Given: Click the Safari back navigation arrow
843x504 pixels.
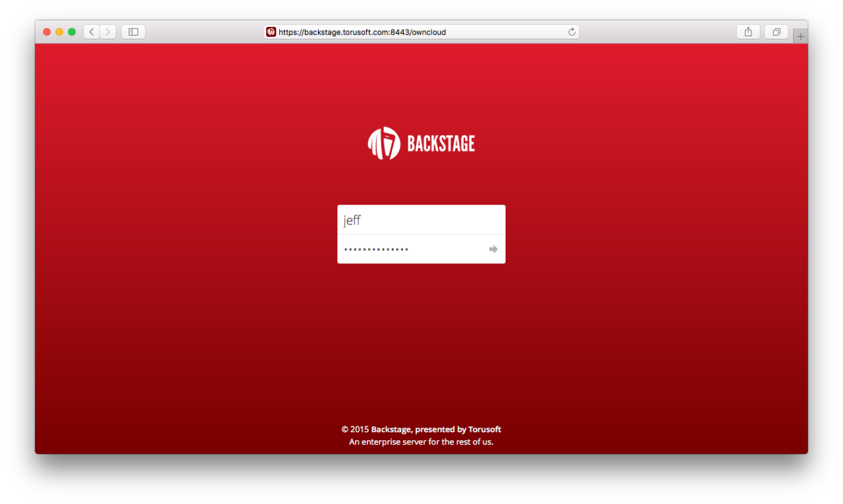Looking at the screenshot, I should (92, 32).
